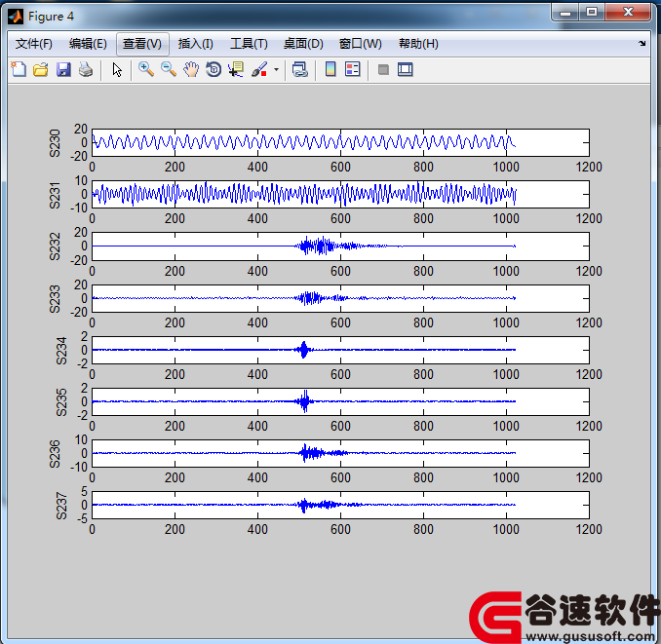
Task: Open the 查看(V) menu
Action: 142,44
